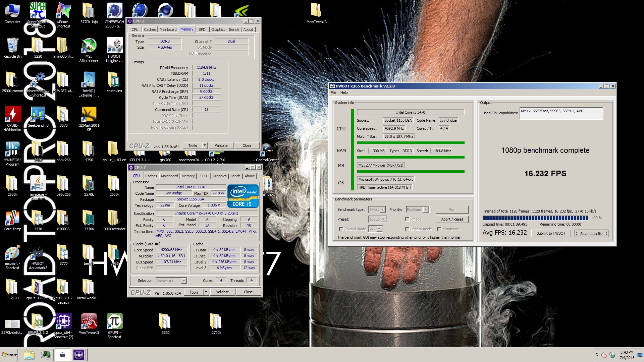The width and height of the screenshot is (644, 362).
Task: Launch Core Temp desktop icon
Action: click(12, 220)
